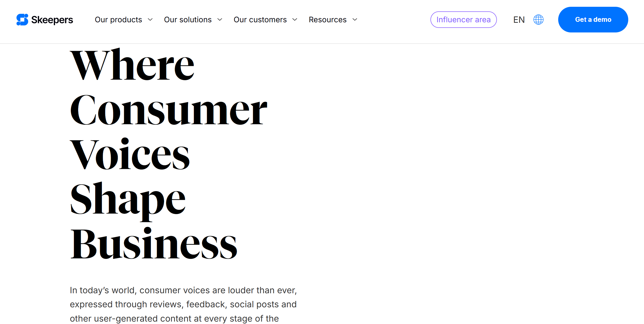Click the 'Where' headline word

point(132,64)
